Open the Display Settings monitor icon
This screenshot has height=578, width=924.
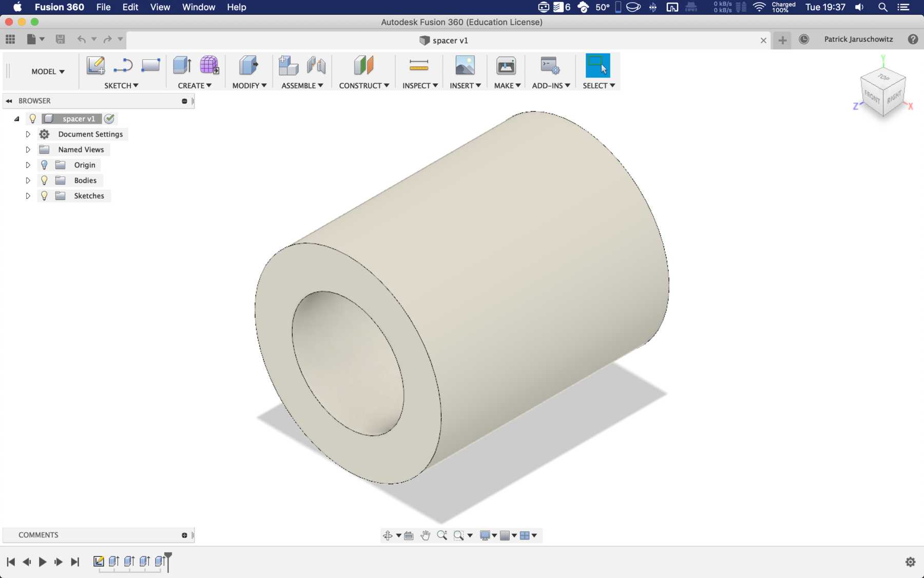coord(485,535)
